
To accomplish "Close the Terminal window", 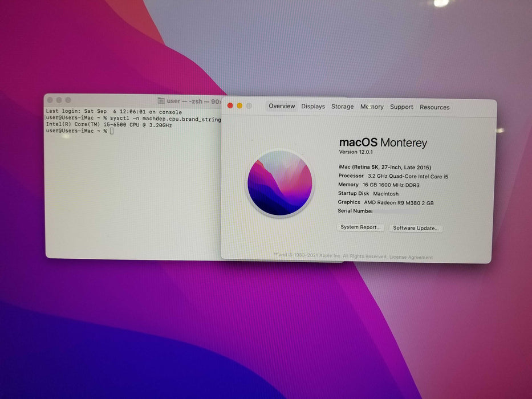I will tap(50, 100).
